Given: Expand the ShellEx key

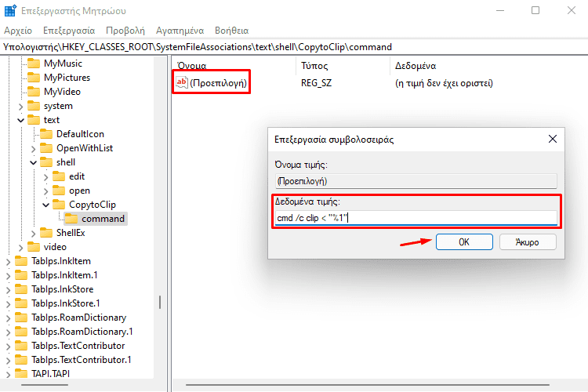Looking at the screenshot, I should (x=34, y=234).
